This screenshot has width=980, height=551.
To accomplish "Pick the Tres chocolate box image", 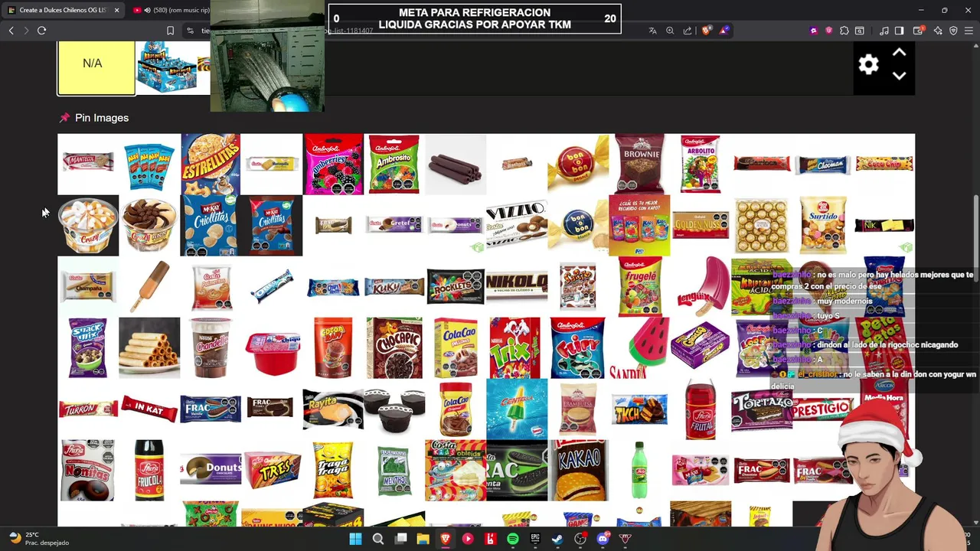I will (272, 470).
